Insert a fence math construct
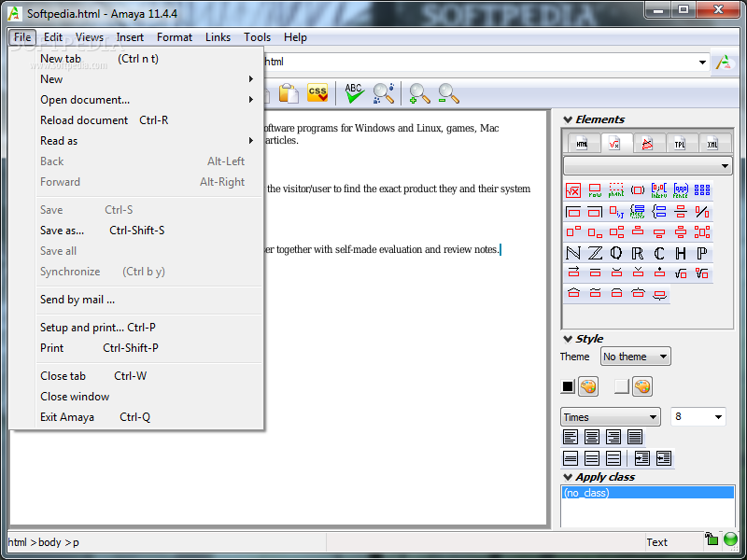 point(681,190)
